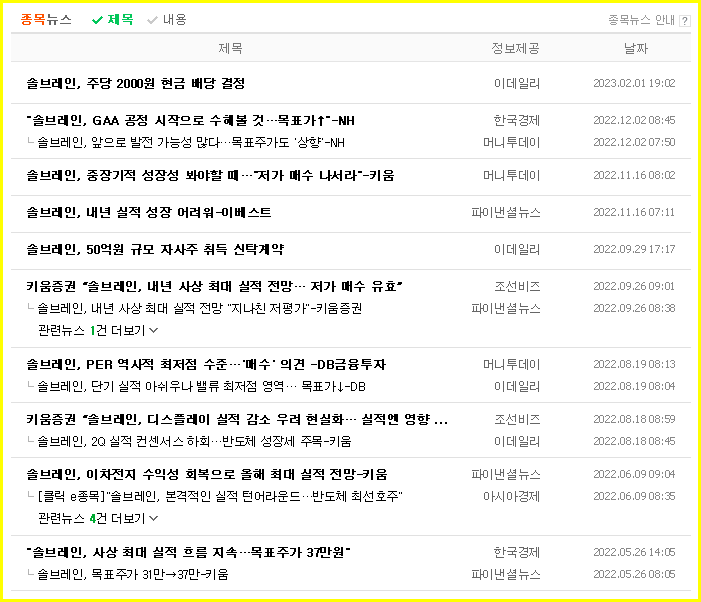The image size is (701, 602).
Task: Click 한국경제 source dated 2022.12.02 08:45
Action: pyautogui.click(x=517, y=120)
